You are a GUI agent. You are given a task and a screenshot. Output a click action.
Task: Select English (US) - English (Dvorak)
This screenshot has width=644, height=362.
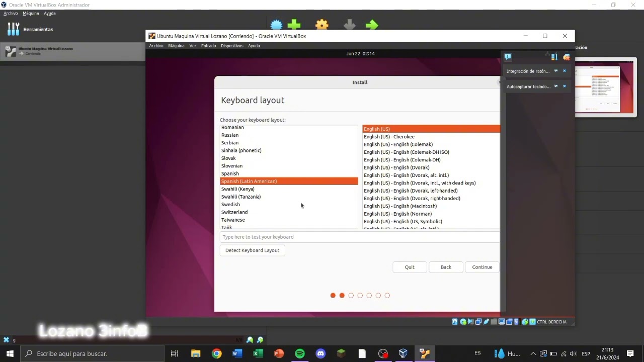pos(431,167)
